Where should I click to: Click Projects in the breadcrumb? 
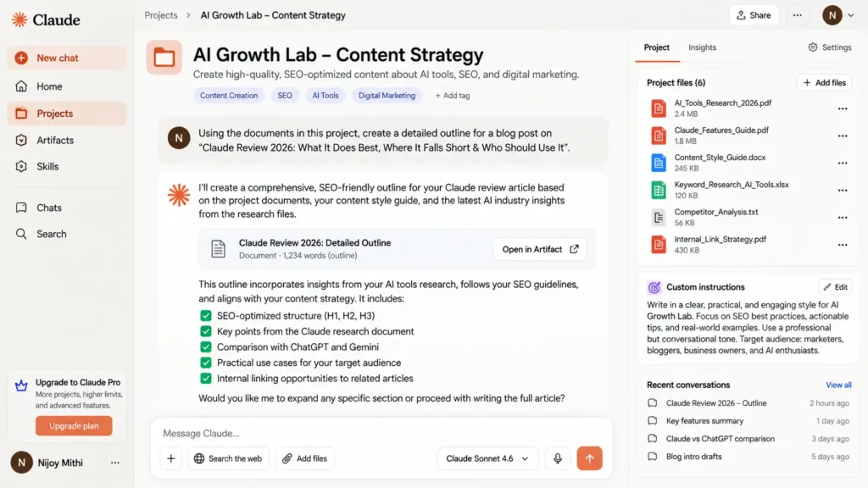pyautogui.click(x=161, y=15)
